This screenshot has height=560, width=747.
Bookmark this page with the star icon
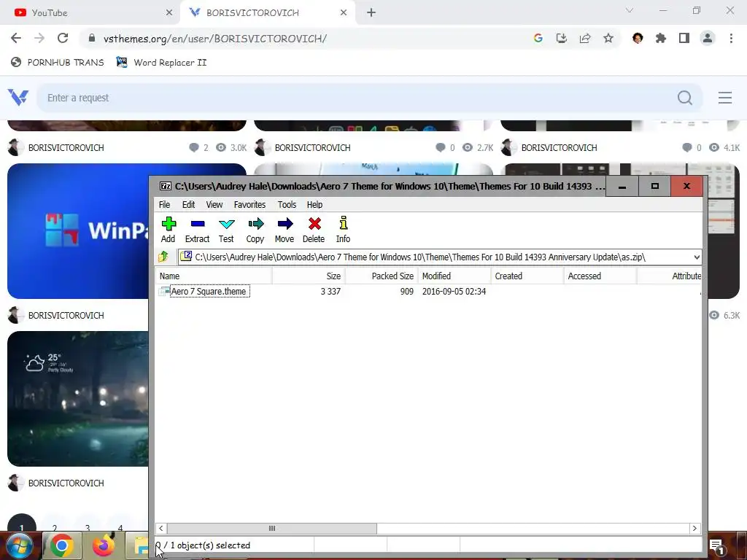point(608,39)
